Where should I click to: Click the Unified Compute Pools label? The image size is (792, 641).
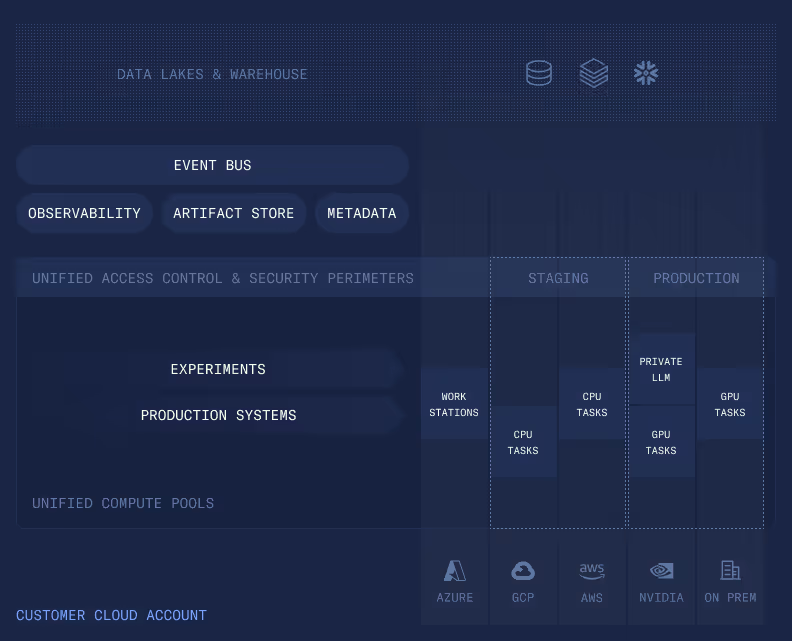[x=123, y=503]
